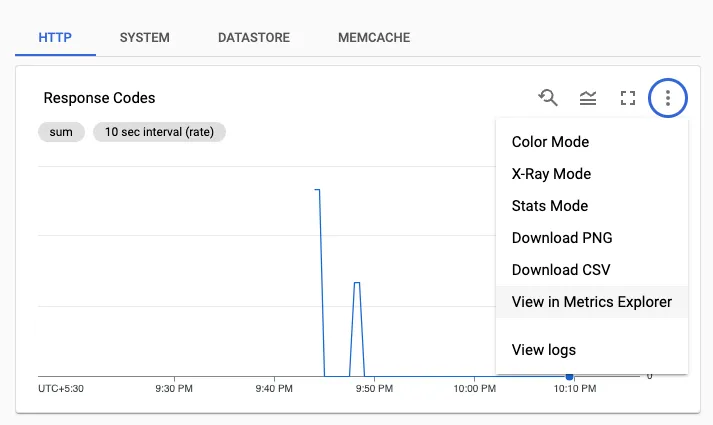Switch to the SYSTEM tab
This screenshot has width=713, height=425.
coord(144,38)
